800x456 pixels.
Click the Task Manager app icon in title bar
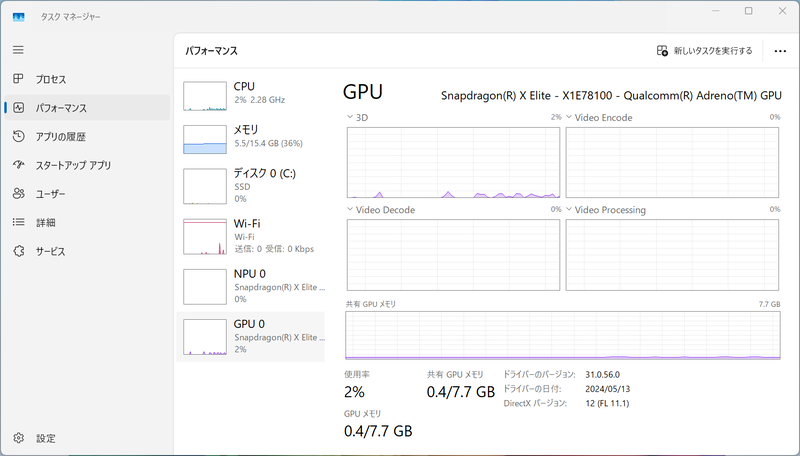[18, 17]
